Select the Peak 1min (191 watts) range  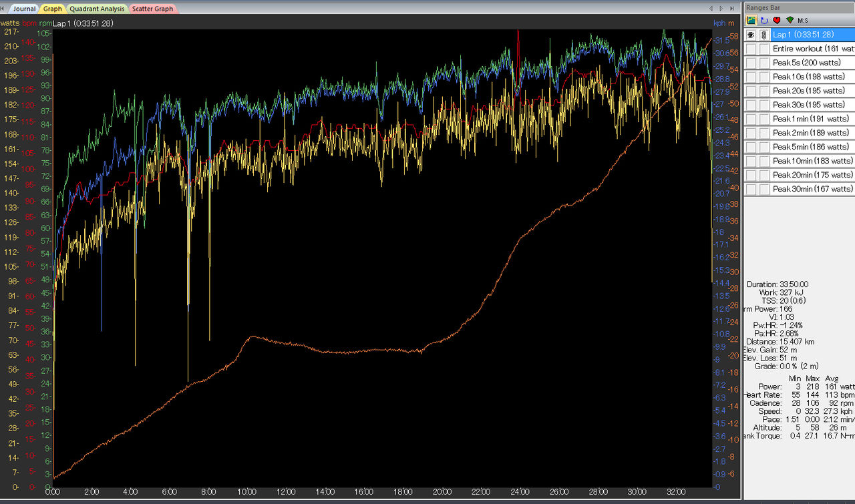click(x=813, y=119)
